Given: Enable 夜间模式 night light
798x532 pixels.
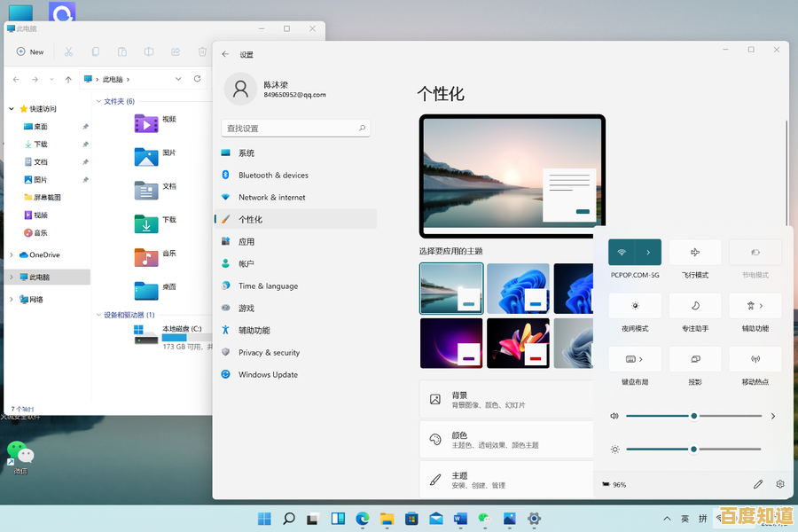Looking at the screenshot, I should click(x=635, y=305).
